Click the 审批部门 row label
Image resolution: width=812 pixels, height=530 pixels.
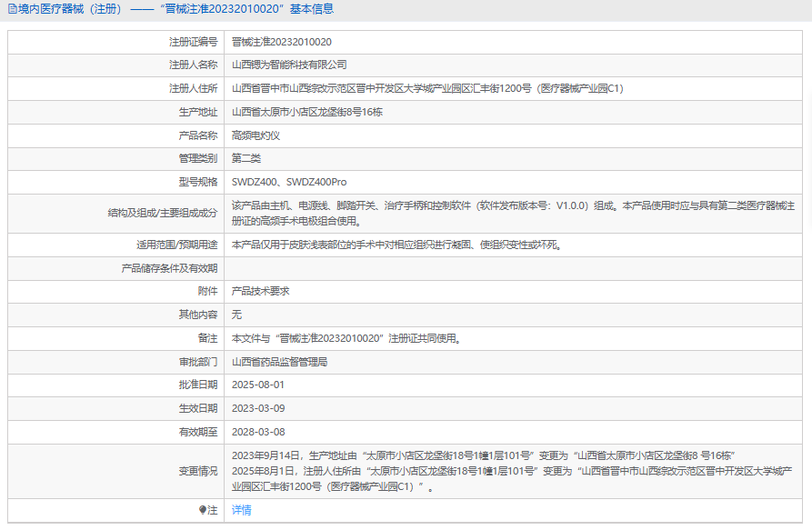[x=198, y=362]
